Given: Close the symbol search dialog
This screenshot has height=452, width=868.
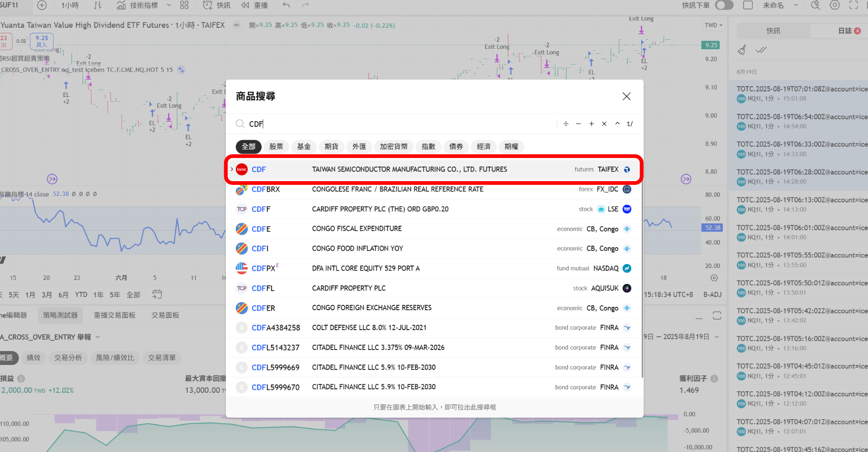Looking at the screenshot, I should 626,96.
